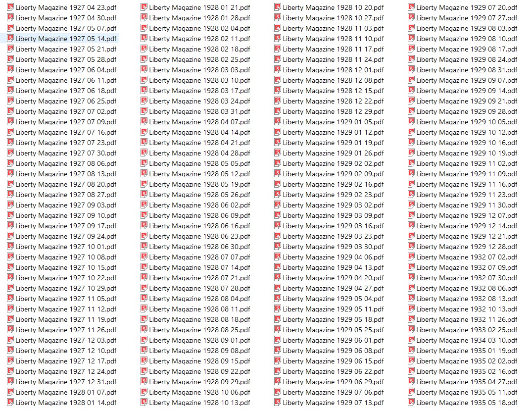Pick Liberty Magazine 1929 10 16.pdf
The image size is (532, 410).
tap(463, 143)
